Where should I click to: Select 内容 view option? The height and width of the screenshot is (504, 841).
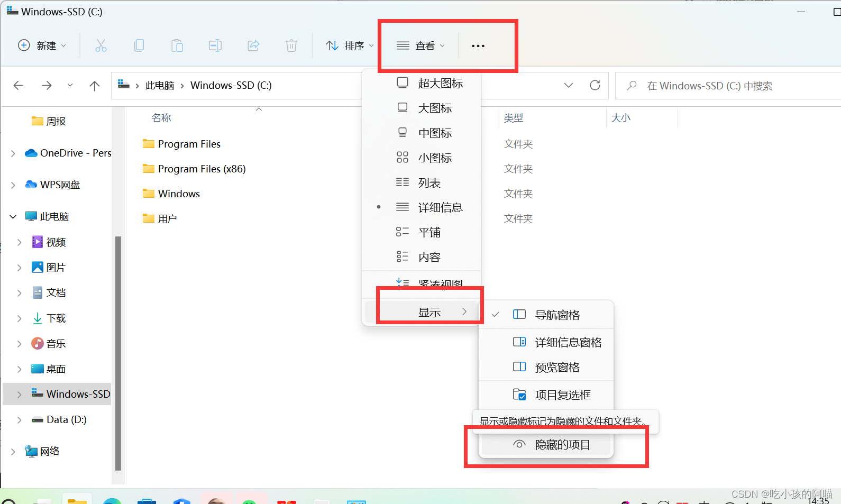click(x=422, y=258)
